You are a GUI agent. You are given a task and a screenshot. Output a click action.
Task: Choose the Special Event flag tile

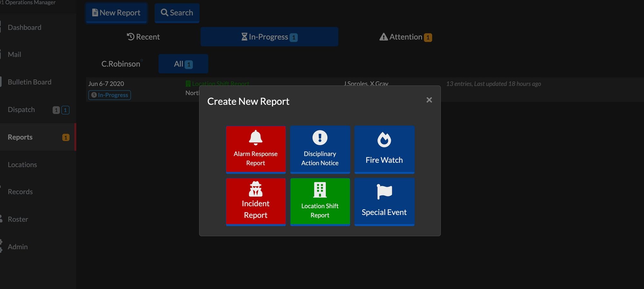384,201
